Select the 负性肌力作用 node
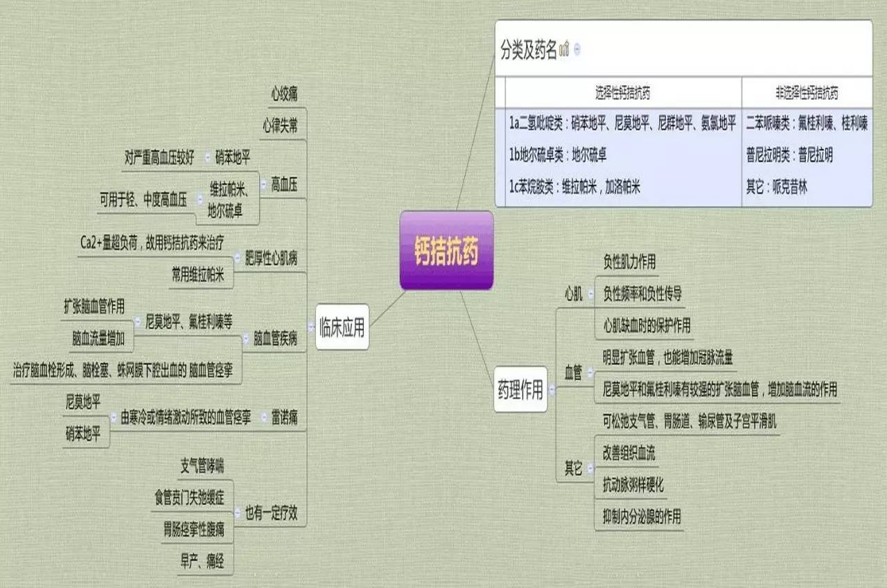 tap(629, 262)
